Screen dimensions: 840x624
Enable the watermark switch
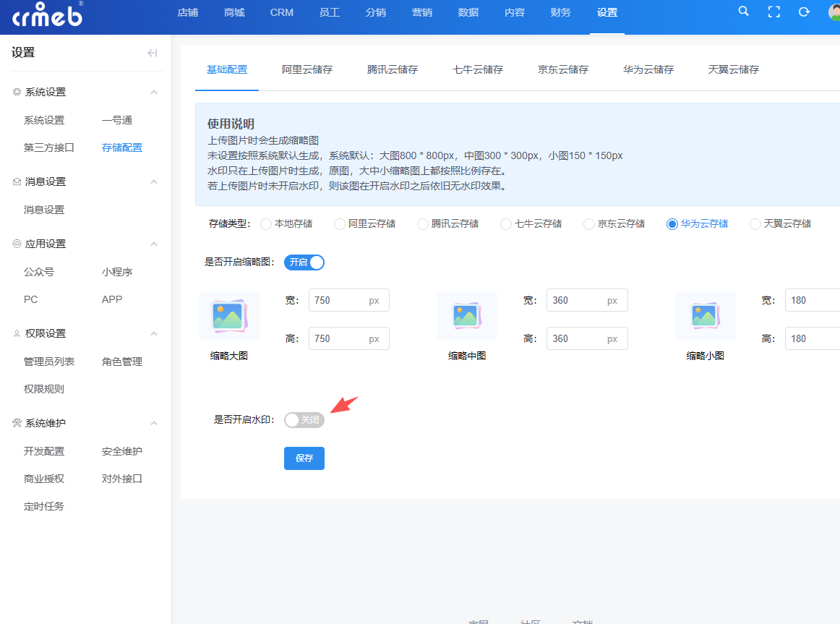coord(304,420)
